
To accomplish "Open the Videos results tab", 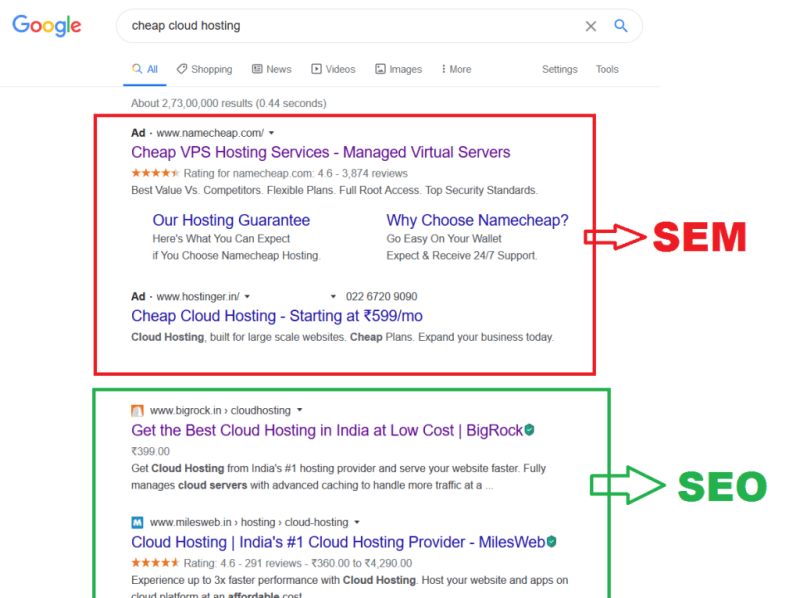I will point(333,69).
